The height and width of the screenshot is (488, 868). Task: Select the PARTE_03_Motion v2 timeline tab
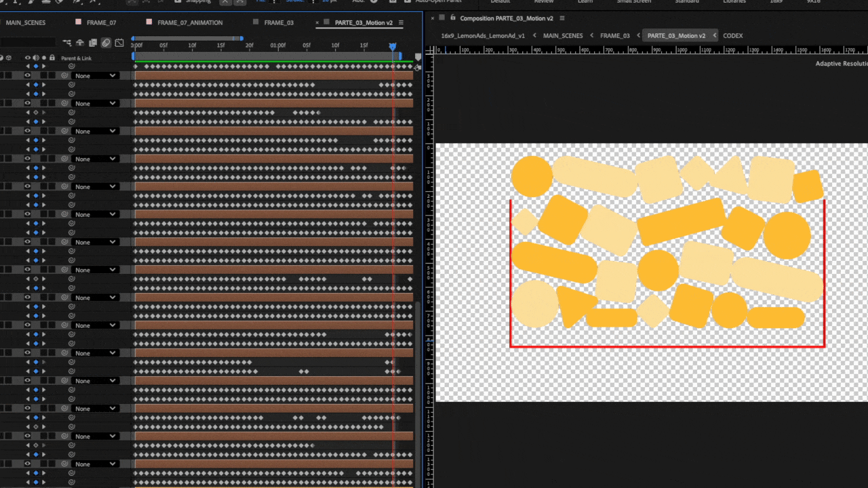point(363,22)
